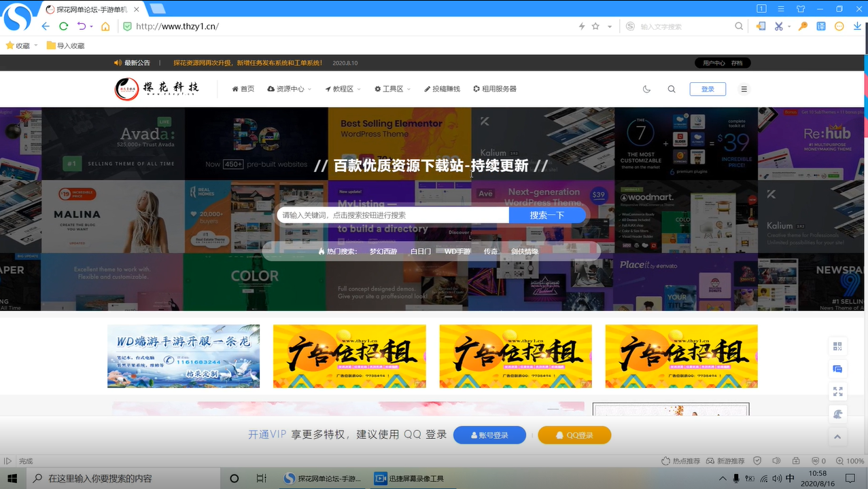868x489 pixels.
Task: Open the QR code icon in side float bar
Action: tap(837, 346)
